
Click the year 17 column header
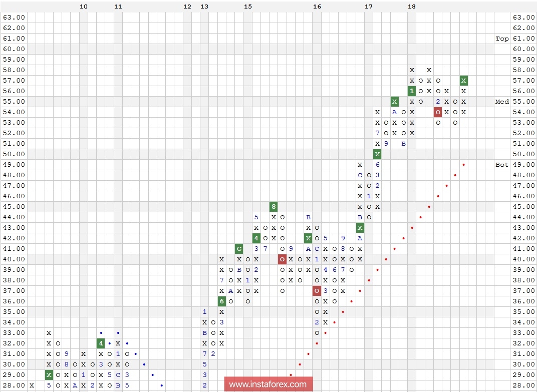(x=369, y=7)
